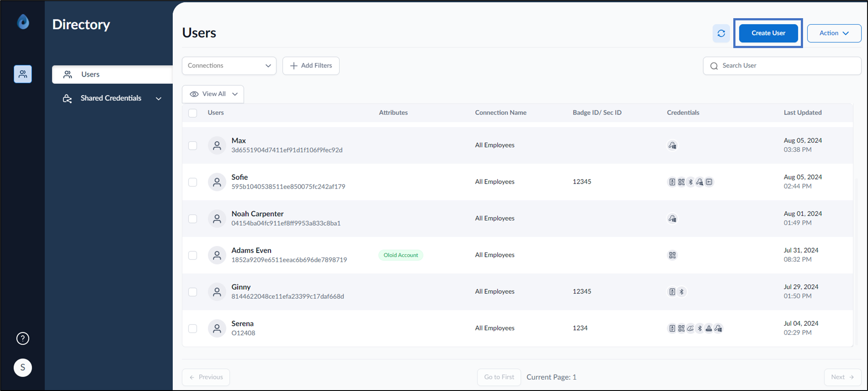Image resolution: width=868 pixels, height=391 pixels.
Task: Open the help question mark icon
Action: (23, 339)
